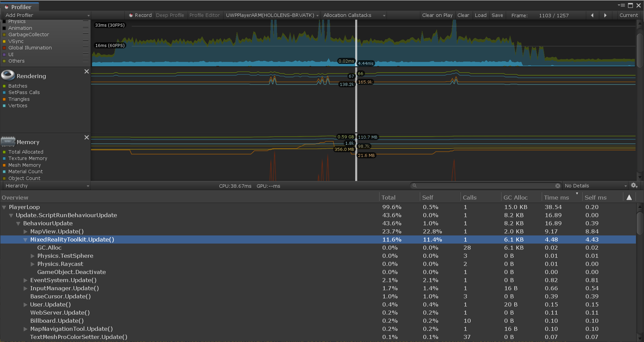The image size is (644, 342).
Task: Toggle the Record button
Action: 140,15
